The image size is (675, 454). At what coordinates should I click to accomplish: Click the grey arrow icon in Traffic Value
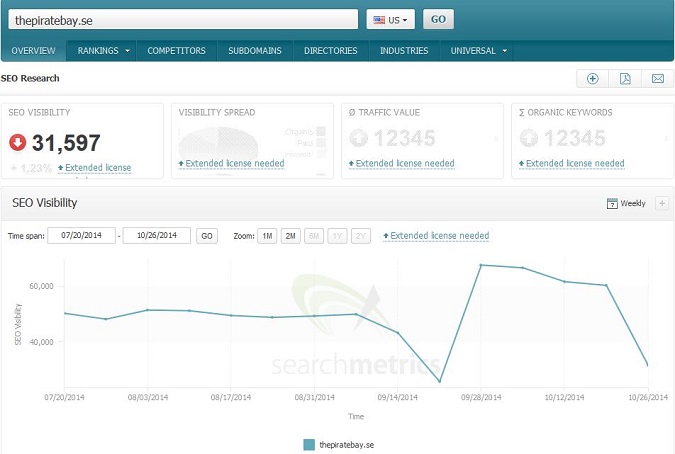(x=356, y=140)
